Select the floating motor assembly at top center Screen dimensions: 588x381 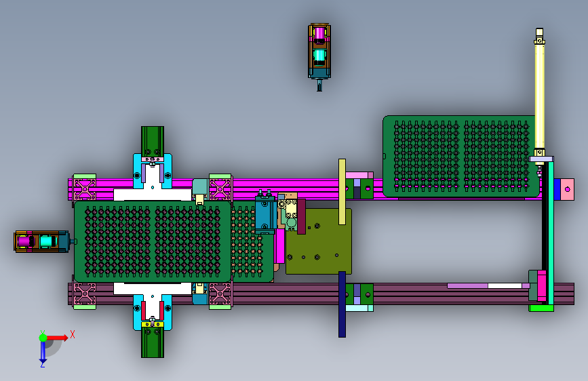319,56
